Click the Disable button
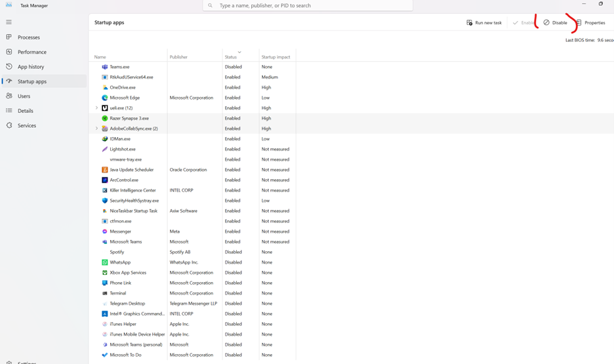 pos(555,23)
